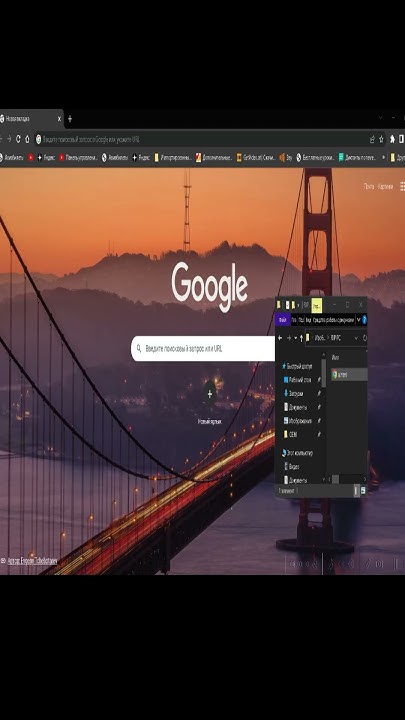The image size is (405, 720).
Task: Share this page via address bar icon
Action: tap(372, 139)
